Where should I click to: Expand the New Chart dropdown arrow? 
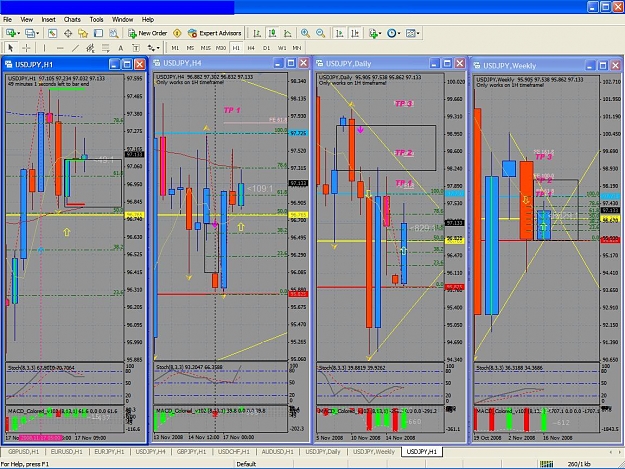18,33
